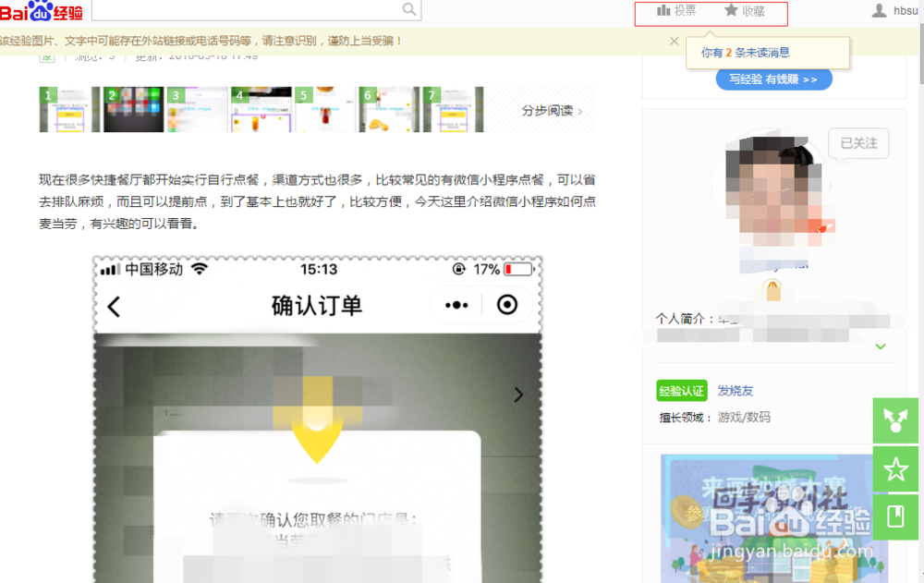
Task: Select the 经验认证 tab
Action: pyautogui.click(x=682, y=391)
